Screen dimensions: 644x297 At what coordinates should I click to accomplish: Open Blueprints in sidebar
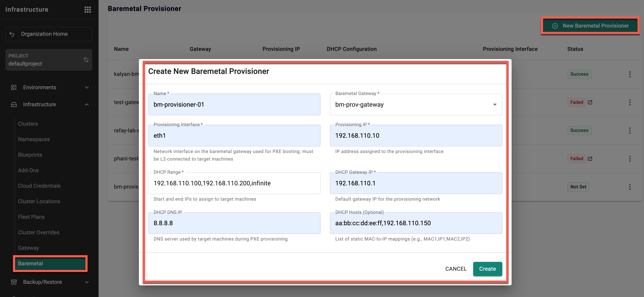(x=30, y=155)
